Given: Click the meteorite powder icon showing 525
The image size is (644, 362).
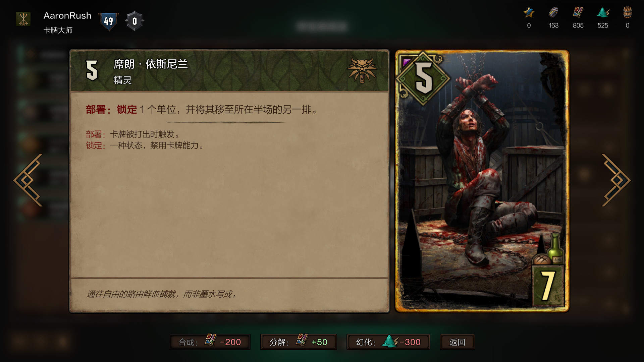Looking at the screenshot, I should pyautogui.click(x=603, y=13).
